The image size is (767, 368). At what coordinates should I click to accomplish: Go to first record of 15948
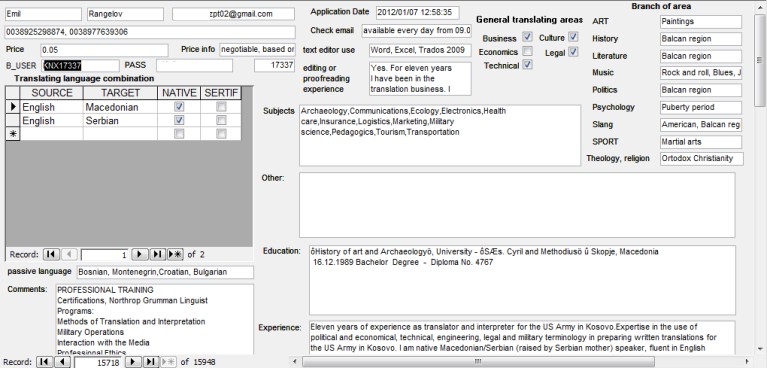(45, 362)
